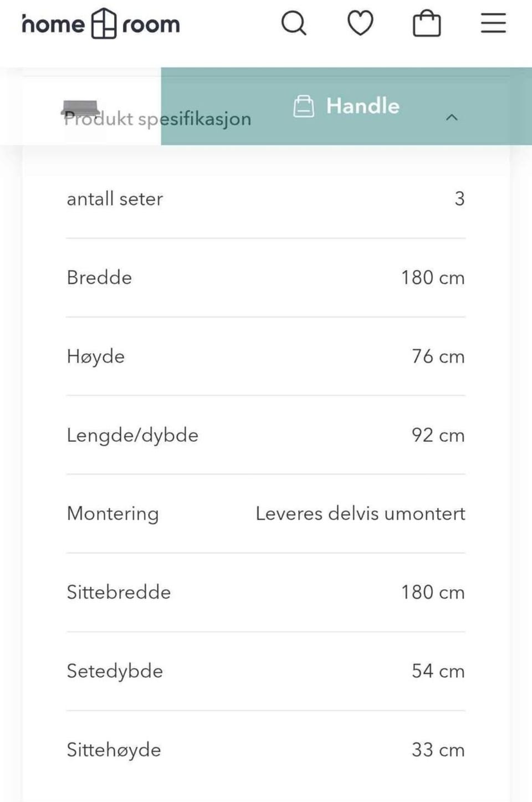Click the Sittehøyde label
Image resolution: width=532 pixels, height=802 pixels.
click(x=114, y=749)
